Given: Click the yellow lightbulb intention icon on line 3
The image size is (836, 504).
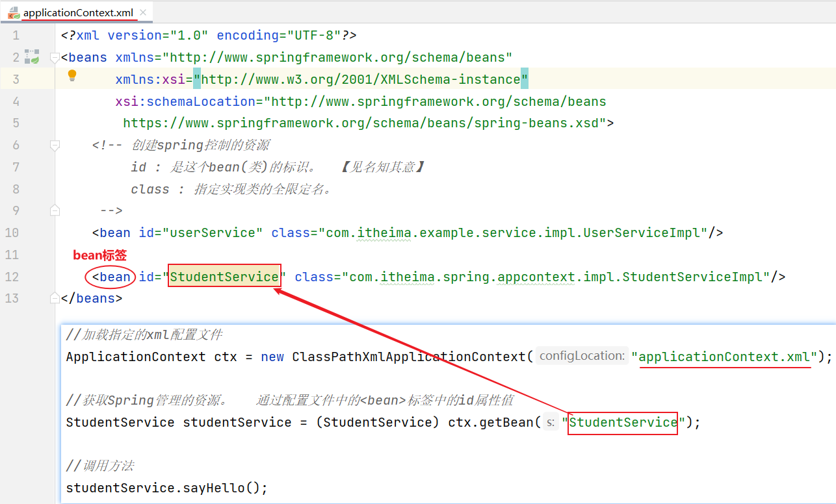Looking at the screenshot, I should [x=72, y=76].
